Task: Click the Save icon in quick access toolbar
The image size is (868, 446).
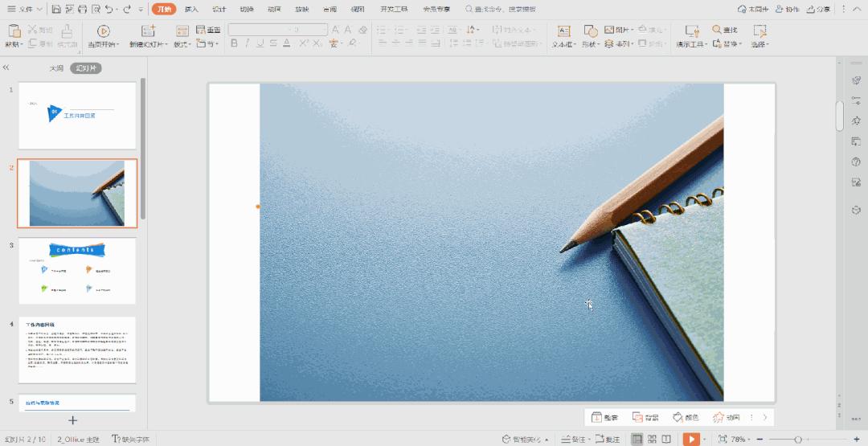Action: pyautogui.click(x=55, y=9)
